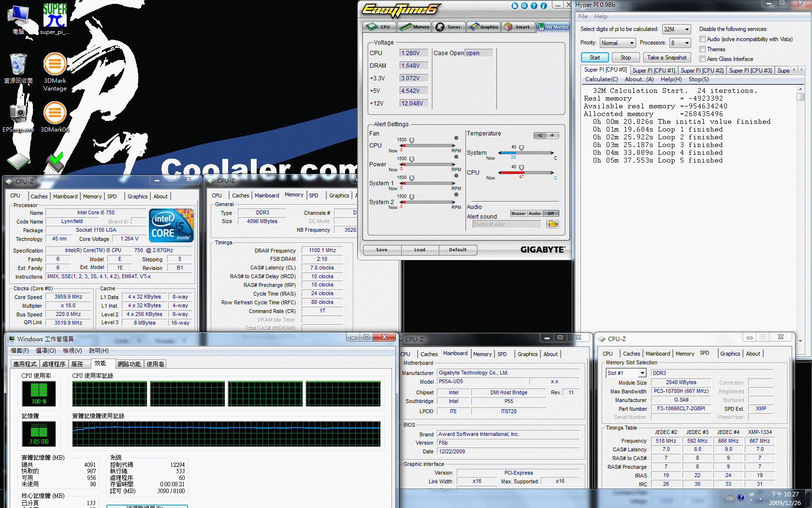Enable Audio service disable checkbox in Hyper PI
Image resolution: width=812 pixels, height=508 pixels.
703,39
